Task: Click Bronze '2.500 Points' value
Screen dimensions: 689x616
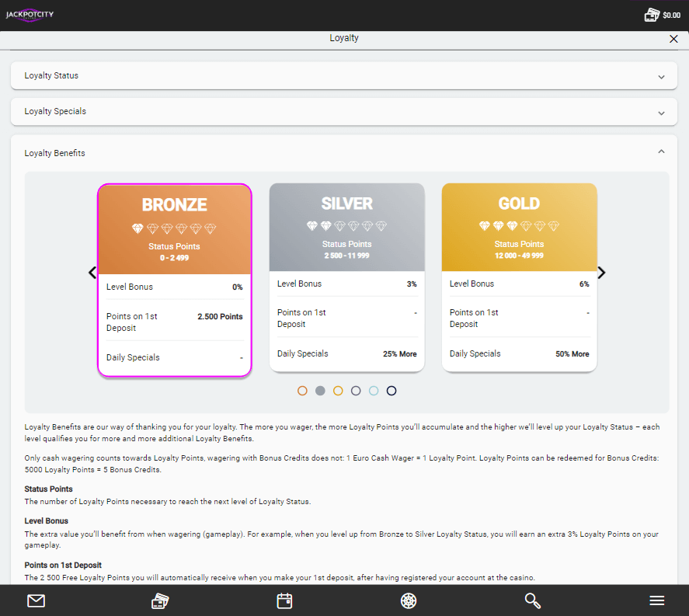Action: click(x=220, y=316)
